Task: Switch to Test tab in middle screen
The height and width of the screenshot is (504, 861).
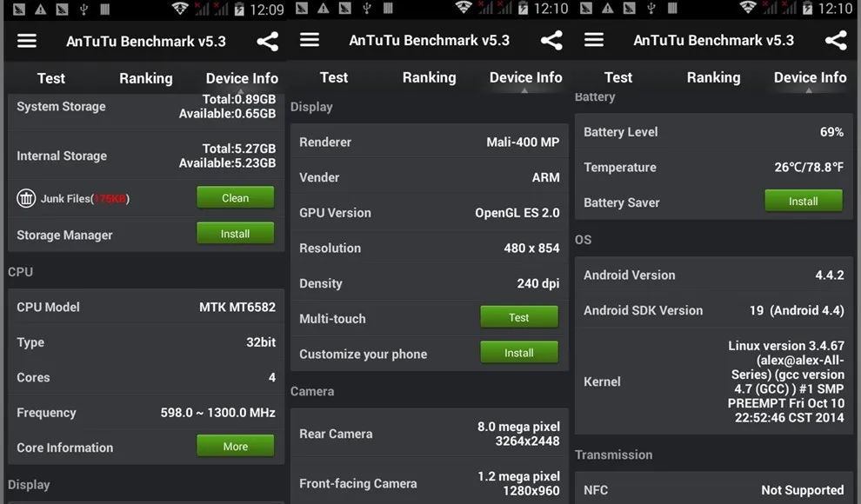Action: [334, 77]
